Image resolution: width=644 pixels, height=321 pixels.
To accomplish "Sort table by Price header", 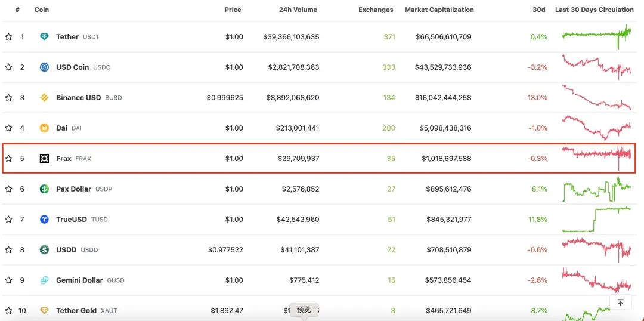I will (233, 10).
